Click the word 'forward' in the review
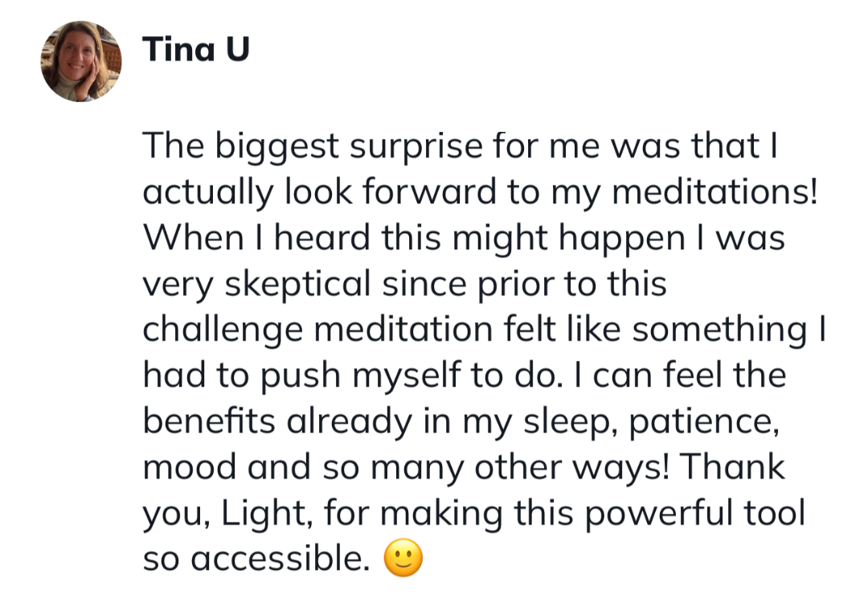The image size is (868, 599). click(429, 193)
